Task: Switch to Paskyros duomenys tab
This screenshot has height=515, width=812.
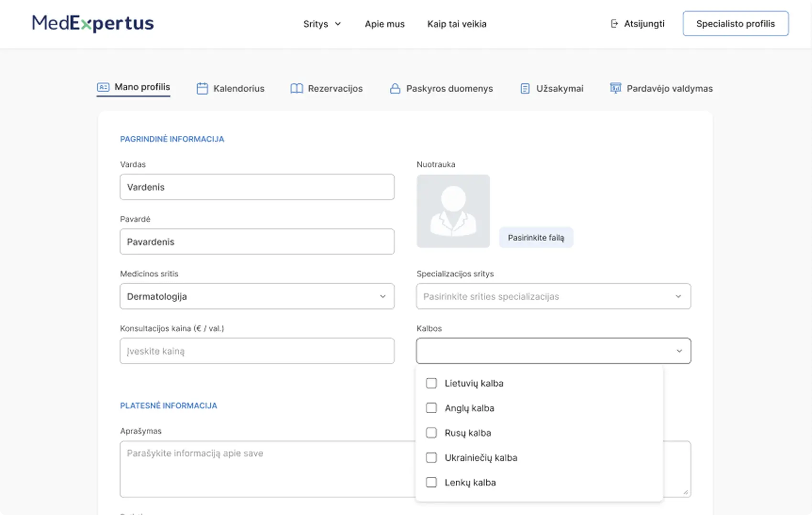Action: point(441,88)
